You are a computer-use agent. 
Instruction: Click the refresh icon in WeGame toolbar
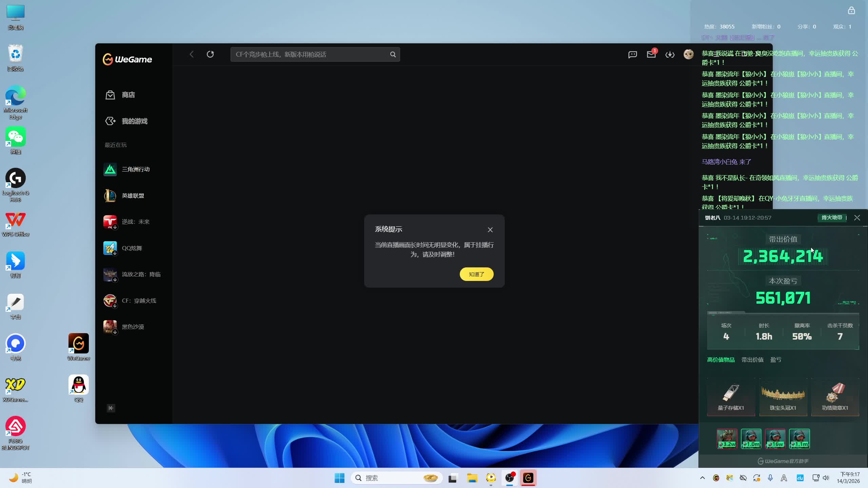(x=210, y=54)
